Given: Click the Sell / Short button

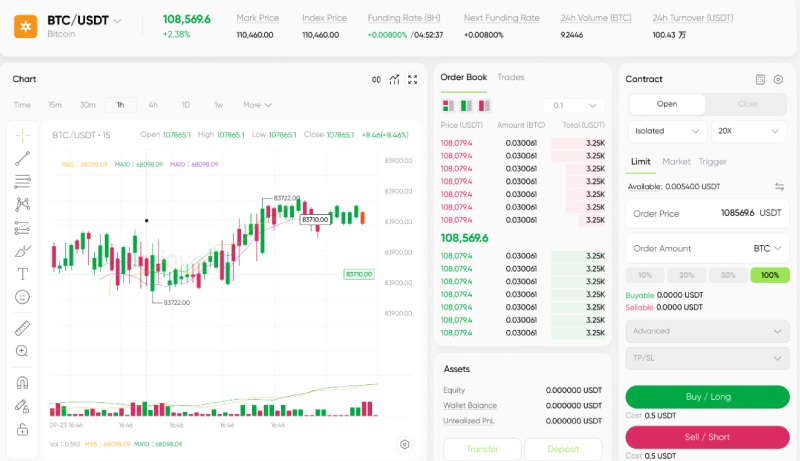Looking at the screenshot, I should [708, 437].
